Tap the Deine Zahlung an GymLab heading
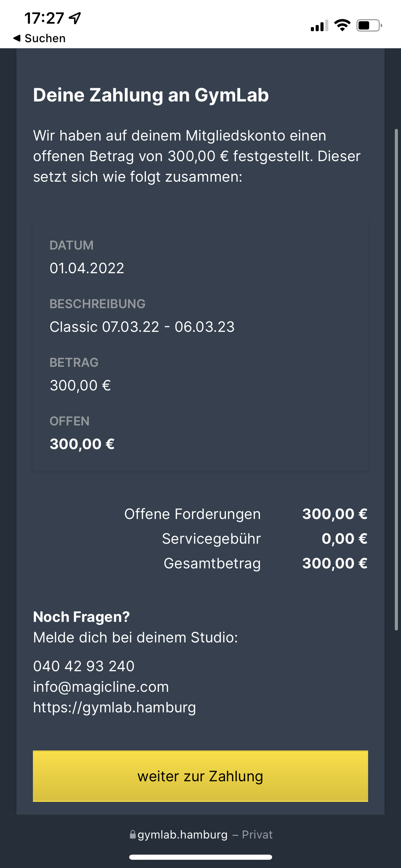Screen dimensions: 401x868 pyautogui.click(x=151, y=95)
